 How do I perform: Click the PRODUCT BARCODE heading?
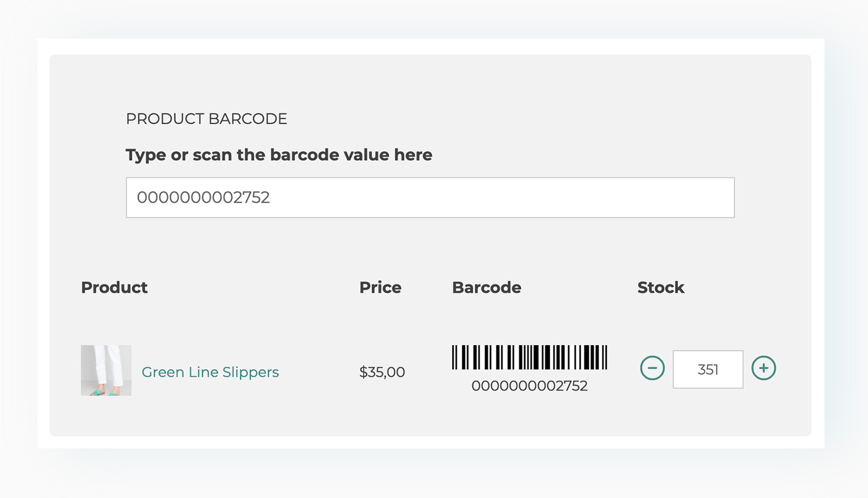point(207,119)
